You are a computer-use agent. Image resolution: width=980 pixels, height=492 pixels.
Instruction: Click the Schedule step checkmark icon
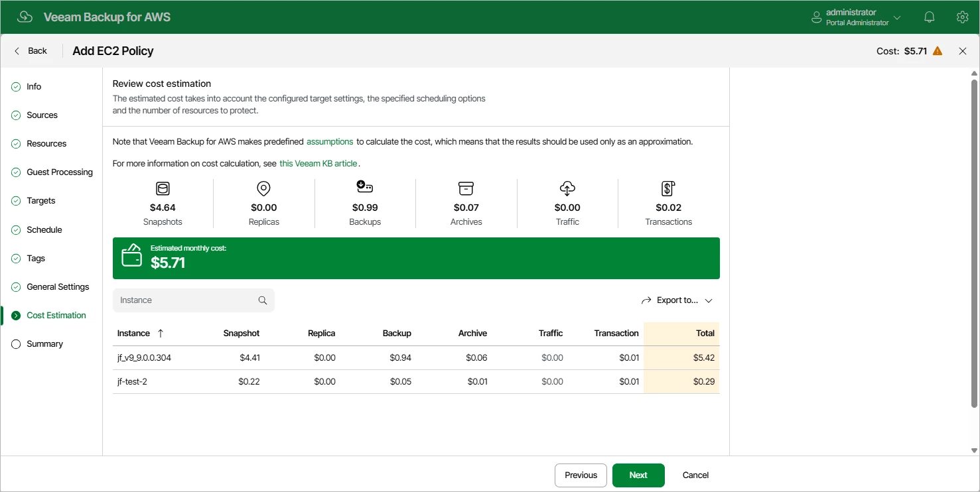tap(16, 230)
